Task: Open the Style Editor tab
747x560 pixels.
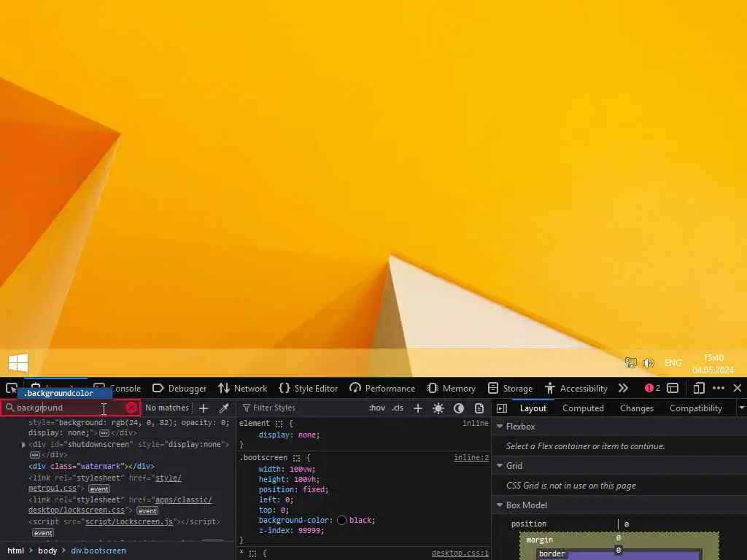Action: (x=309, y=388)
